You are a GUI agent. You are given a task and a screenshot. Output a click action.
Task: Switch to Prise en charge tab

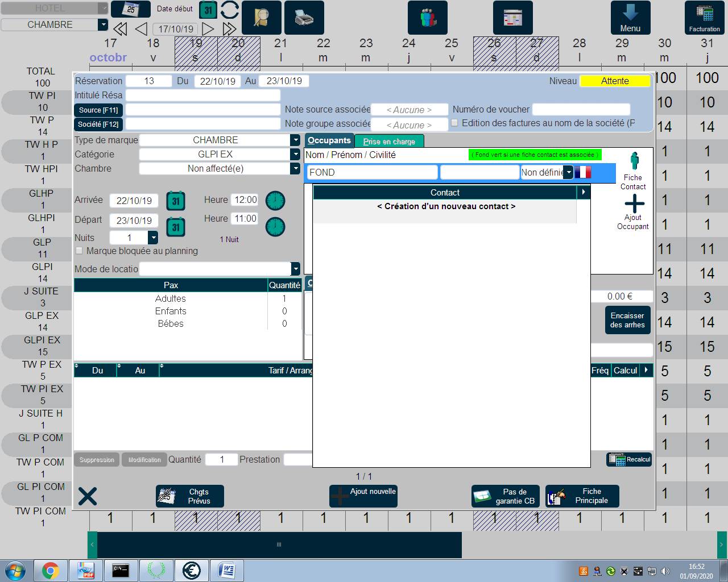(389, 142)
